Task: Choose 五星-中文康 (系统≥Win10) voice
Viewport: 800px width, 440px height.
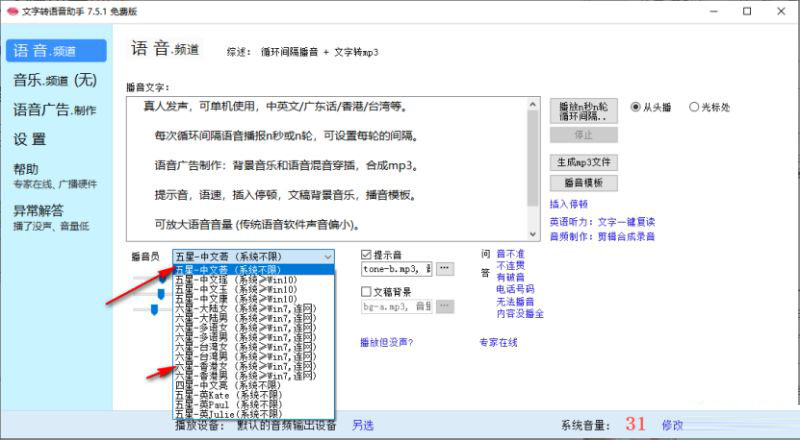Action: click(254, 299)
